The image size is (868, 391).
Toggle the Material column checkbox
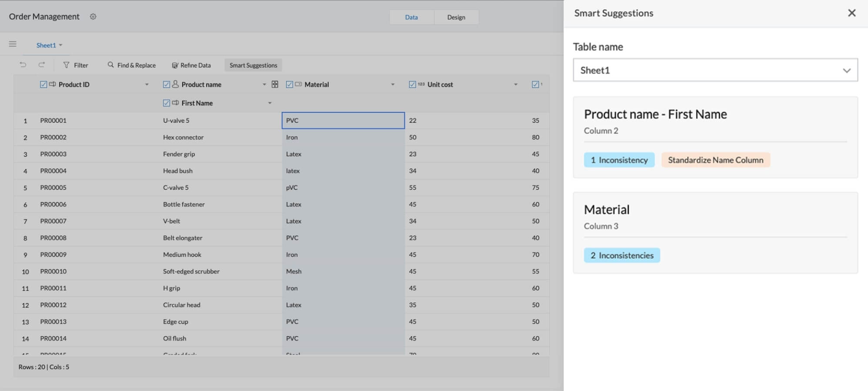coord(290,84)
